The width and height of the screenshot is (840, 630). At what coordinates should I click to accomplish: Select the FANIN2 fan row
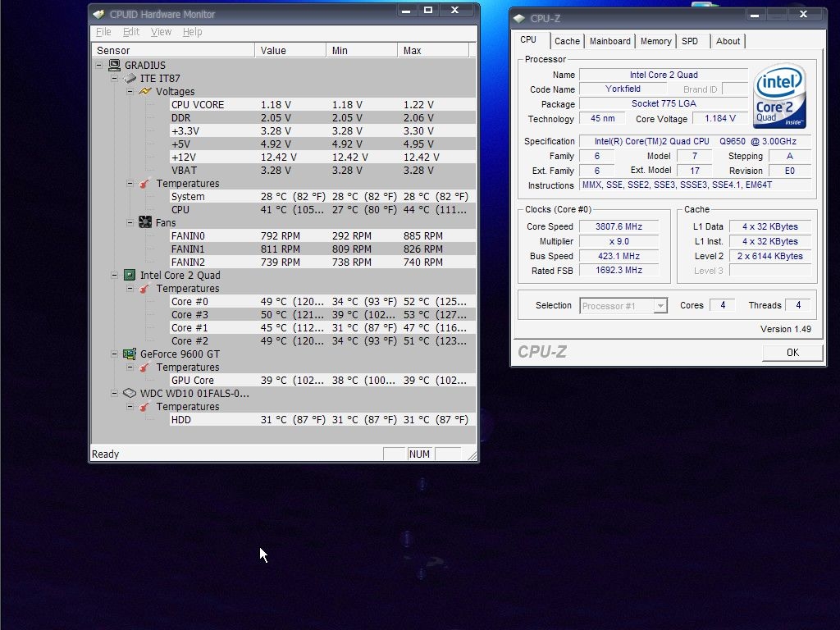pyautogui.click(x=322, y=262)
